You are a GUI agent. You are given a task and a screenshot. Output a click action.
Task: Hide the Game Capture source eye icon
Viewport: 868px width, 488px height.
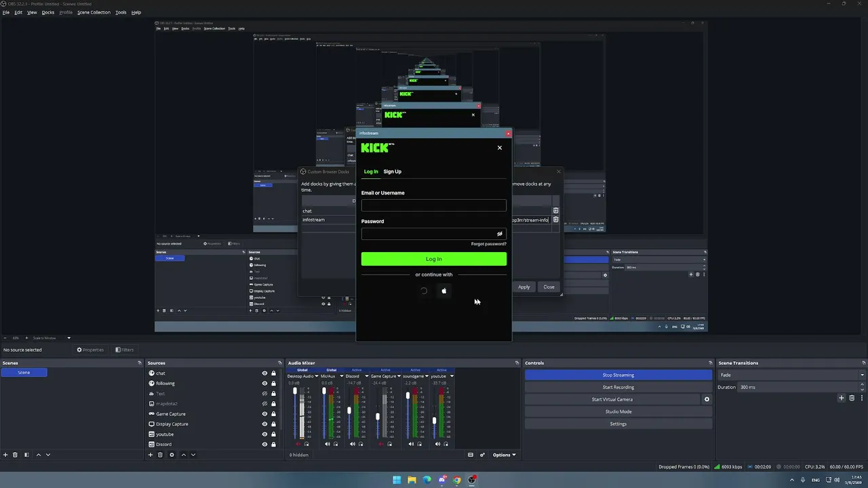pos(265,414)
